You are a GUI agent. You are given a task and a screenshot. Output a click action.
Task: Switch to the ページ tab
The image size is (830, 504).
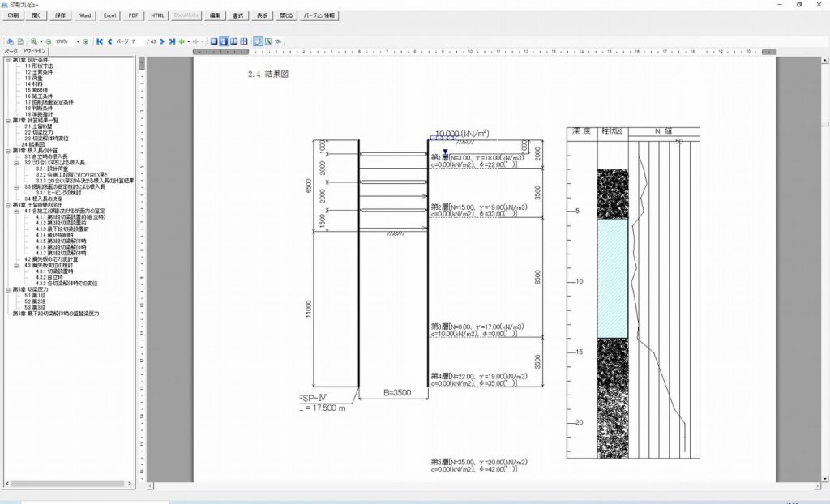11,52
